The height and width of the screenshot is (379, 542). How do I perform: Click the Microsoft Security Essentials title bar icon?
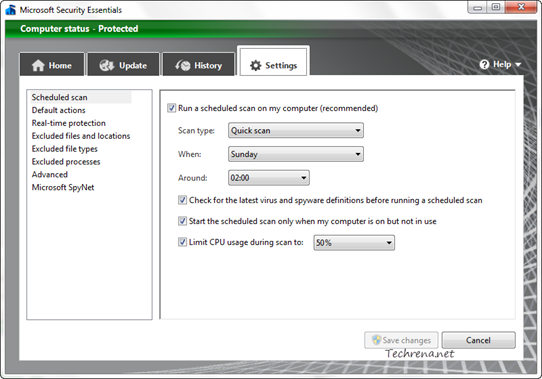(11, 10)
